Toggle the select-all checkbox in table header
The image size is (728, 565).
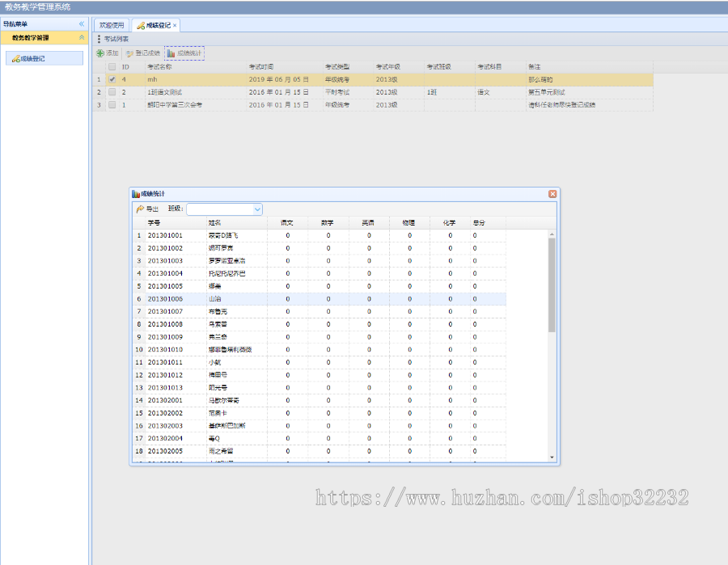112,66
